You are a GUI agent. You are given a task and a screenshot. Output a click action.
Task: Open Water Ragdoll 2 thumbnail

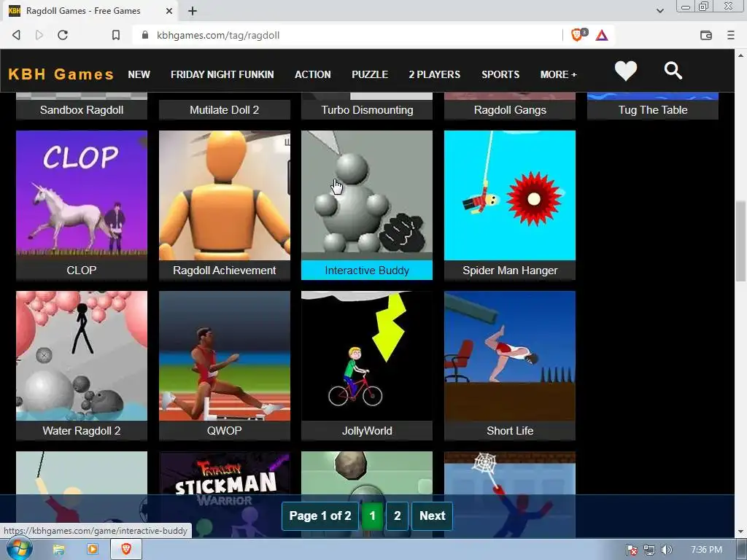[82, 356]
